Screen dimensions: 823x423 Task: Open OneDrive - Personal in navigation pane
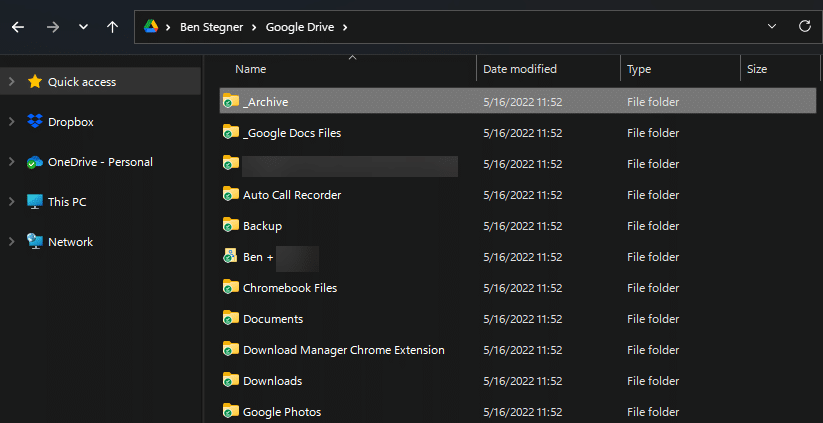(100, 162)
